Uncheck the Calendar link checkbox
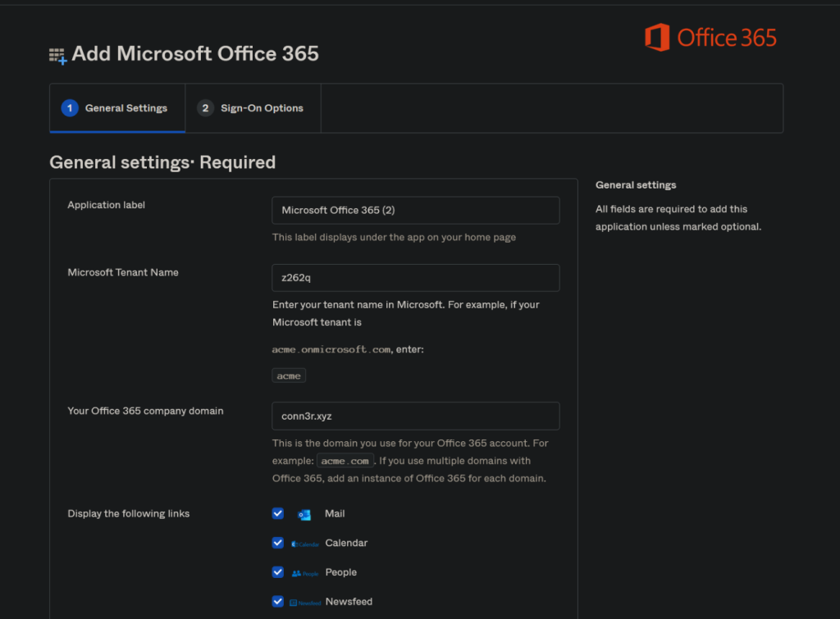Viewport: 840px width, 619px height. [x=278, y=543]
